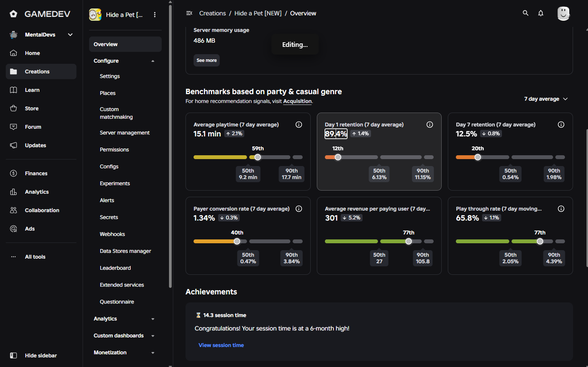Open Updates megaphone item

pos(41,145)
